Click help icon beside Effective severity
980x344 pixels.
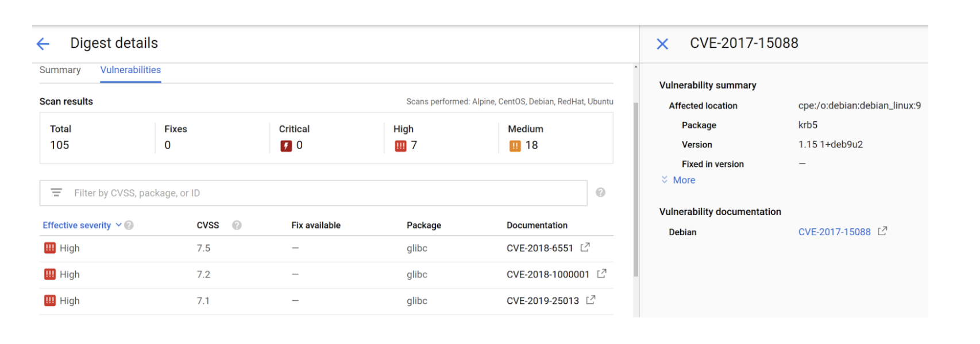pos(129,225)
